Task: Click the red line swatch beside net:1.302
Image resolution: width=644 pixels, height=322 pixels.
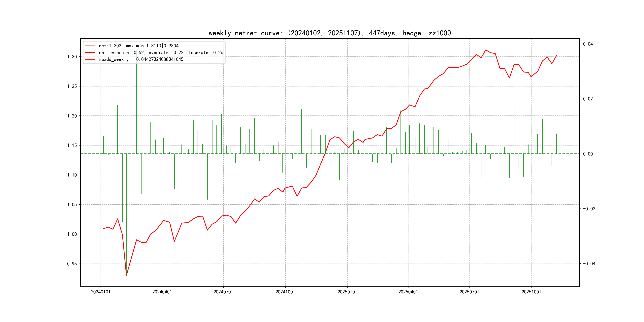Action: [x=90, y=46]
